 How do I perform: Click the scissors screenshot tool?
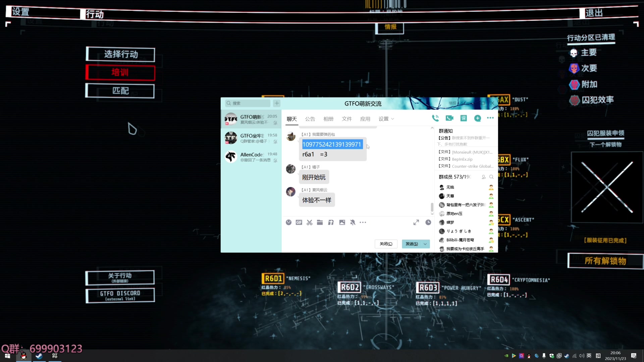[309, 222]
